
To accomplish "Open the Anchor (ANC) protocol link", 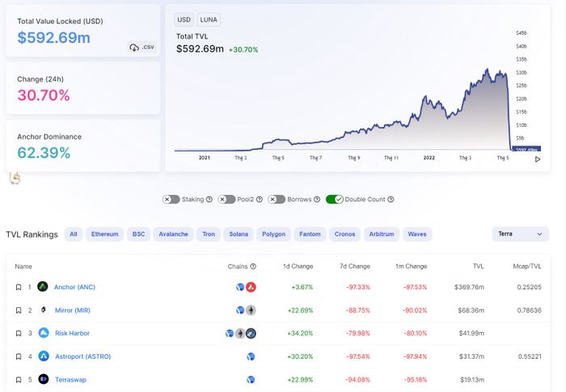I will (74, 287).
